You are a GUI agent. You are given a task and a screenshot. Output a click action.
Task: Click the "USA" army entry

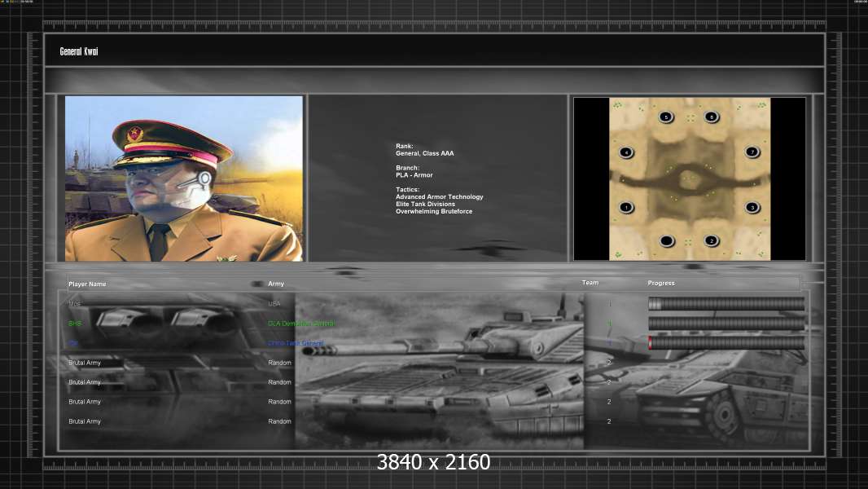coord(274,303)
